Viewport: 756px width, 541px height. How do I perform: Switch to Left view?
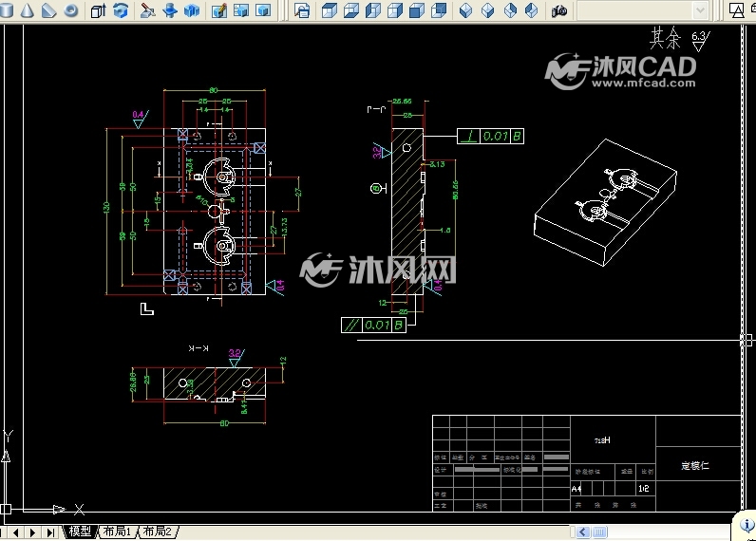373,10
